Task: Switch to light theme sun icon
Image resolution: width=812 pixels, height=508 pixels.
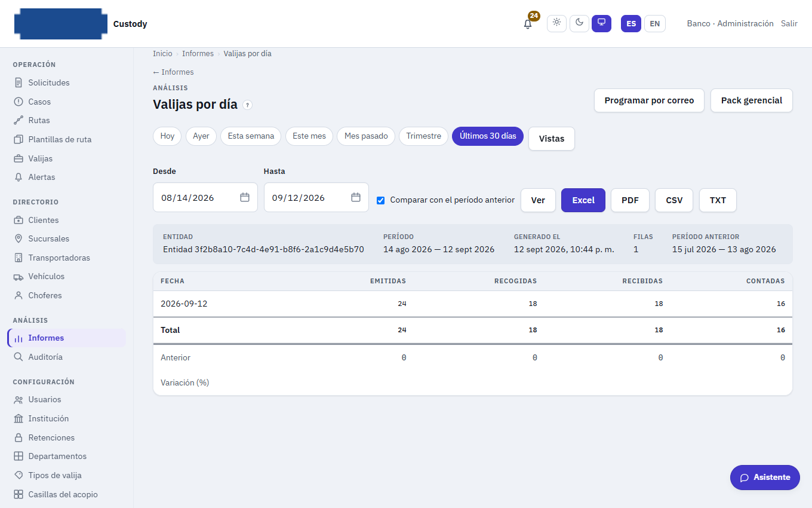Action: pyautogui.click(x=556, y=23)
